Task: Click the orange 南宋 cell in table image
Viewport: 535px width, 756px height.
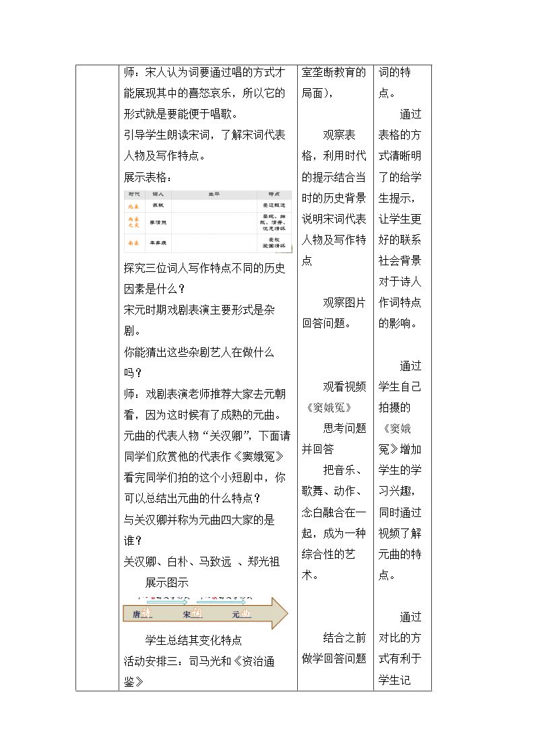Action: (133, 242)
